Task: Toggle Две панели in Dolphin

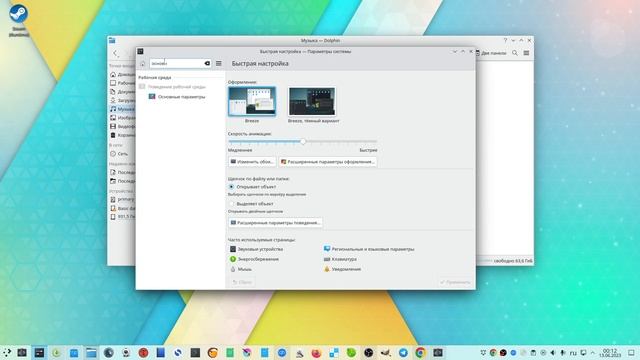Action: coord(491,53)
